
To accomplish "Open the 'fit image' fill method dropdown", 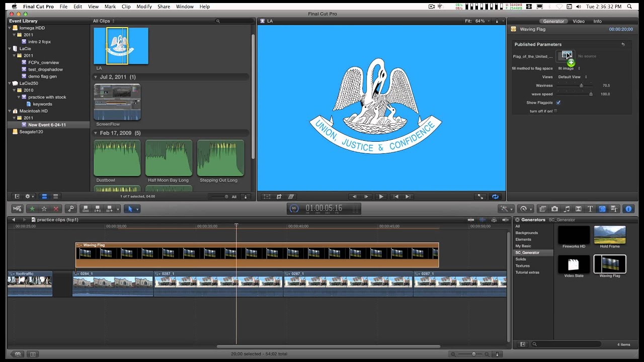I will point(569,68).
